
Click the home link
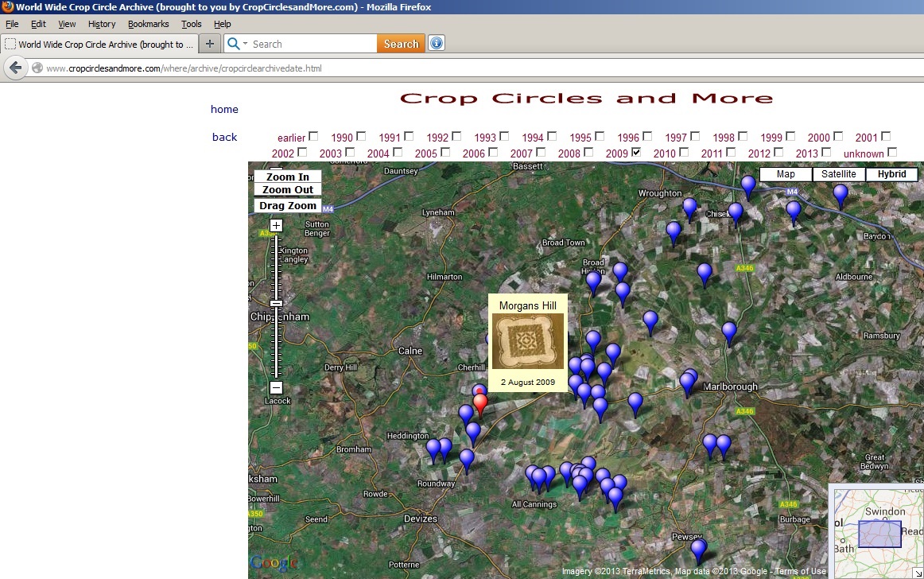coord(224,110)
